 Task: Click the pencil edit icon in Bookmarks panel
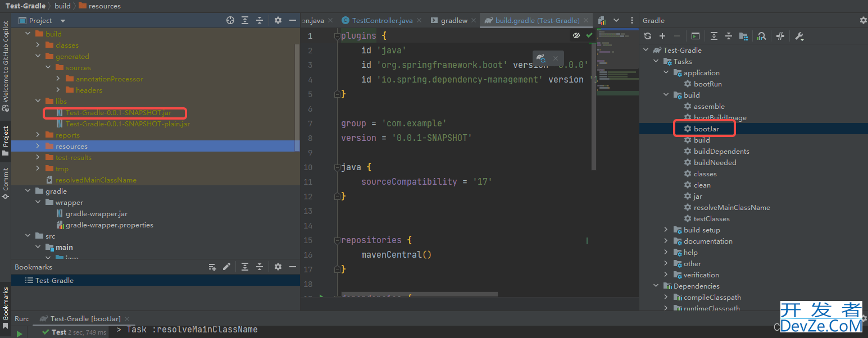point(226,267)
